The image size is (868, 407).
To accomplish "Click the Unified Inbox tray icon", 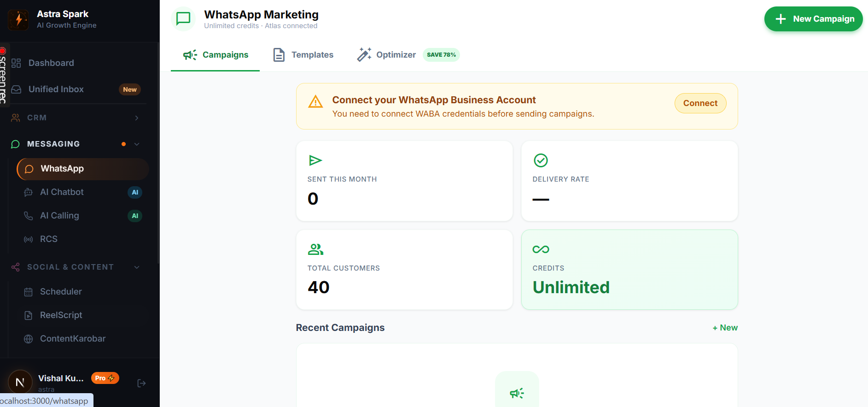I will [x=16, y=89].
